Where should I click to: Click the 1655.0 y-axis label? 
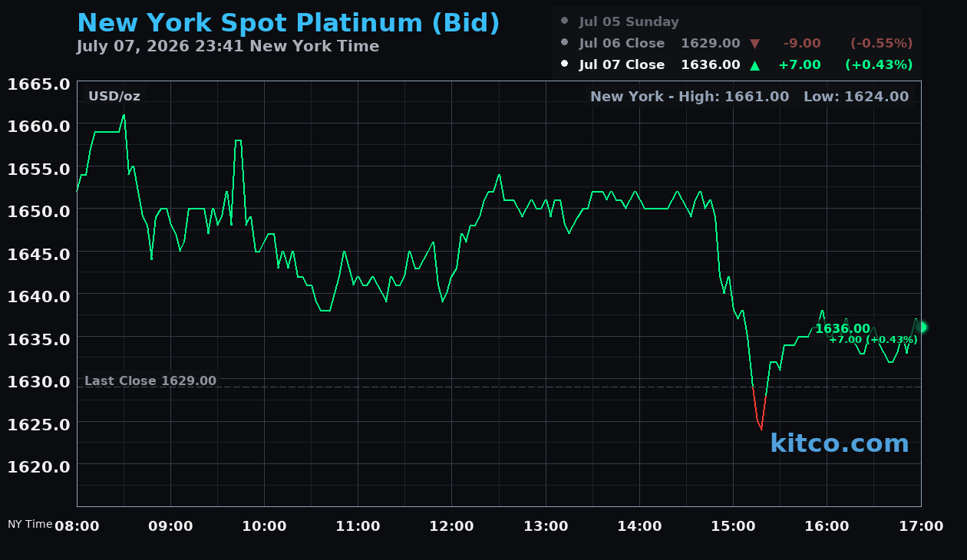click(39, 169)
